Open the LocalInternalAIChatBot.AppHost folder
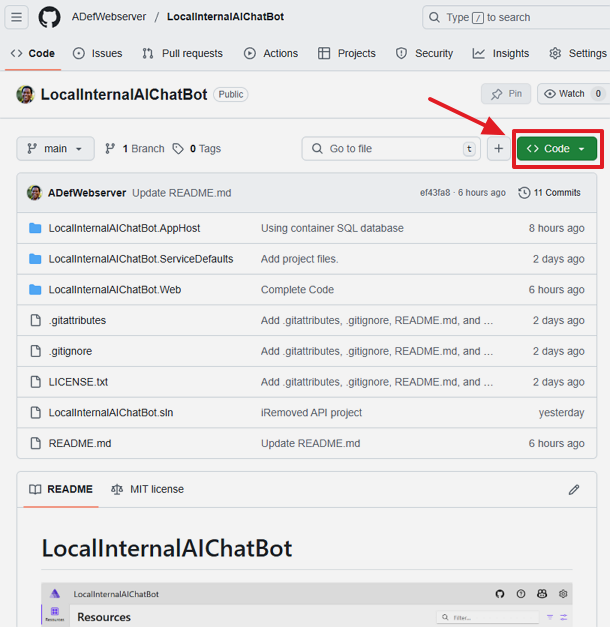610x627 pixels. tap(124, 228)
